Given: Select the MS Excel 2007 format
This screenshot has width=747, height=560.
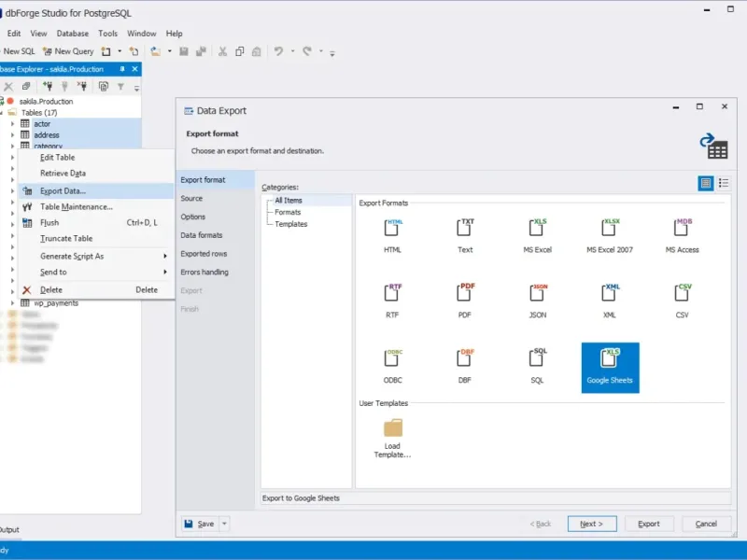Looking at the screenshot, I should click(610, 236).
